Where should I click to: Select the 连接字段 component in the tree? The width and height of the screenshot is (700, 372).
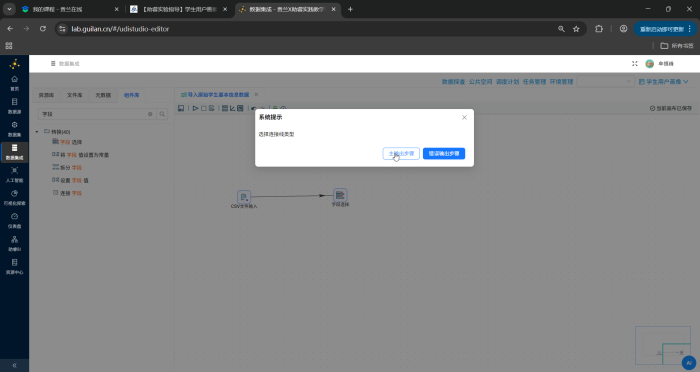tap(67, 193)
